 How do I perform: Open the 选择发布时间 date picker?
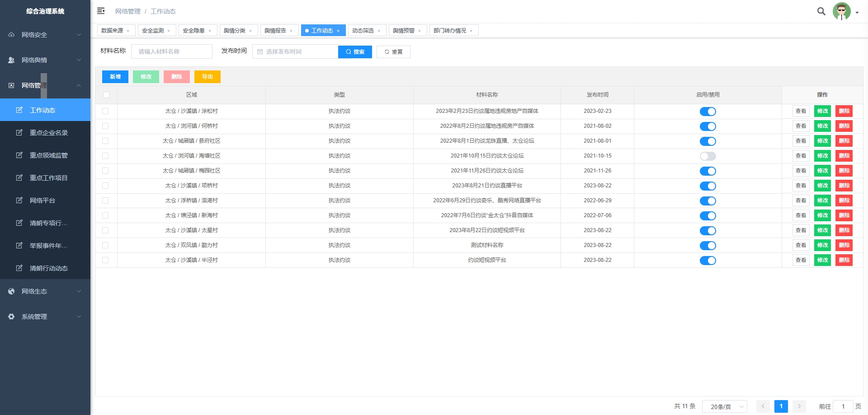[x=295, y=52]
